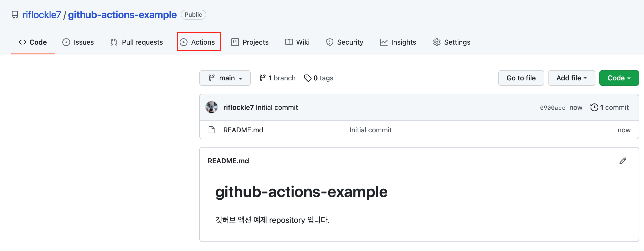This screenshot has width=644, height=251.
Task: Open repository Settings tab
Action: [452, 42]
